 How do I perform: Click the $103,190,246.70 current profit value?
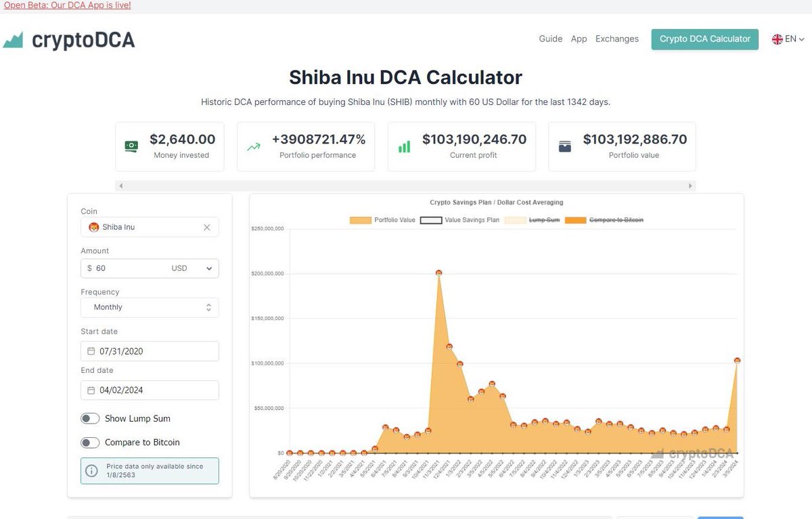point(474,139)
